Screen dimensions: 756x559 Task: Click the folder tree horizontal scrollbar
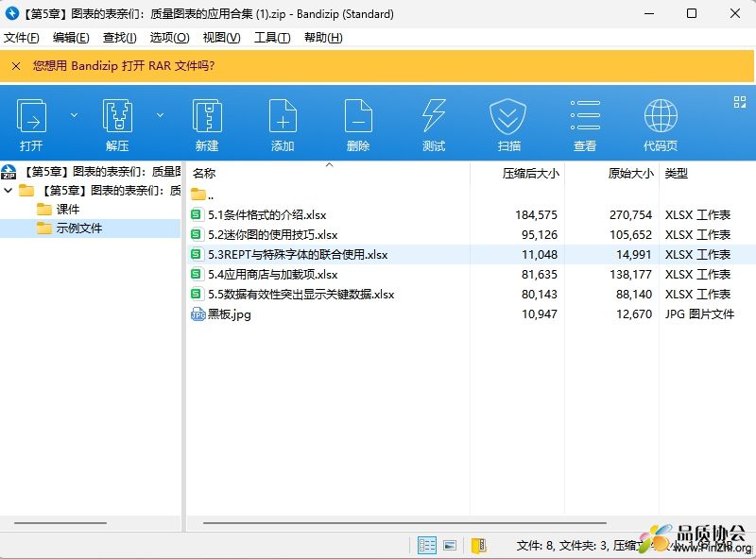pyautogui.click(x=60, y=522)
